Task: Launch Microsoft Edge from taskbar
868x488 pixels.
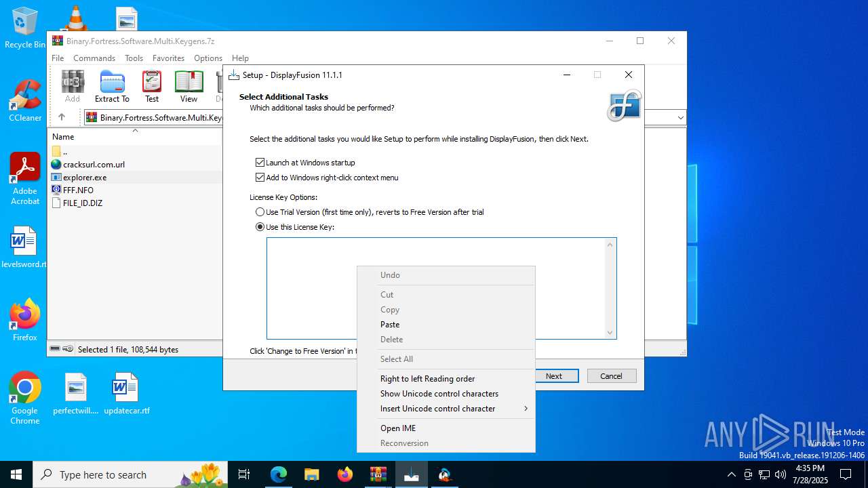Action: (x=279, y=474)
